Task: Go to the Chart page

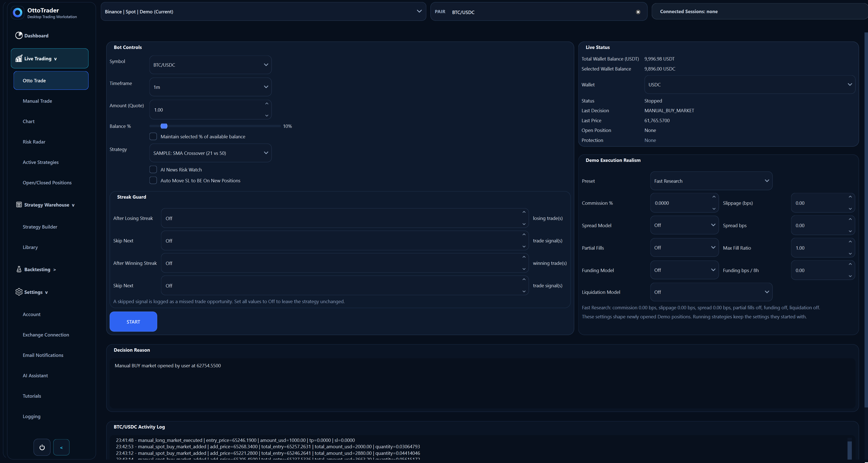Action: (29, 121)
